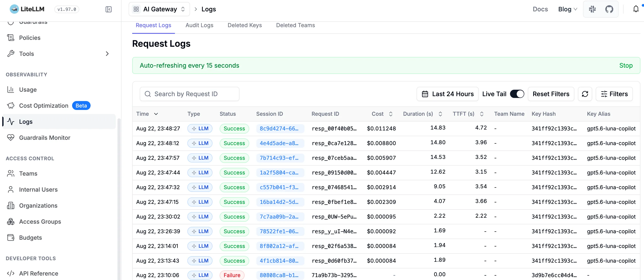Switch to the Deleted Keys tab
This screenshot has width=644, height=280.
(x=245, y=25)
